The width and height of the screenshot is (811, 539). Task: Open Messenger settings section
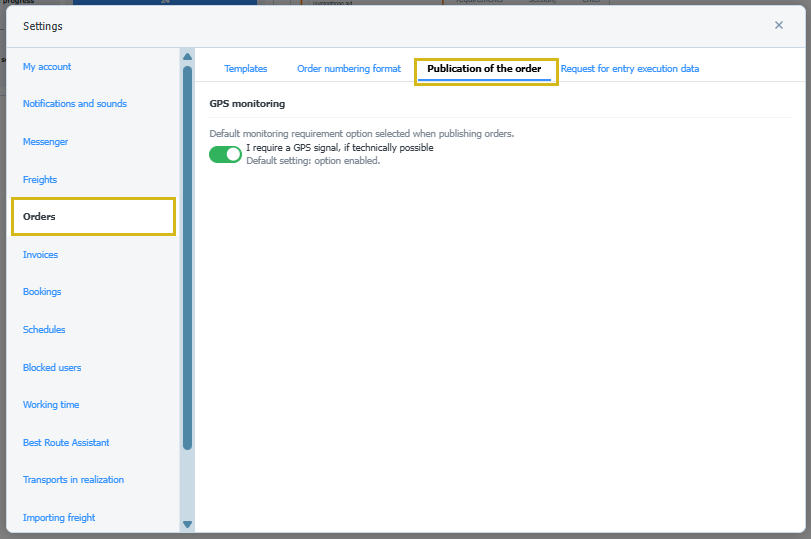coord(46,142)
